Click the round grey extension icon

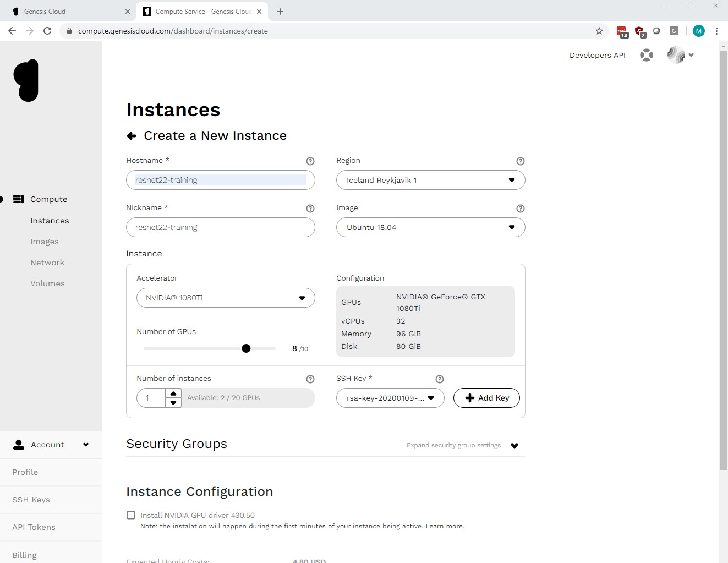(x=656, y=31)
